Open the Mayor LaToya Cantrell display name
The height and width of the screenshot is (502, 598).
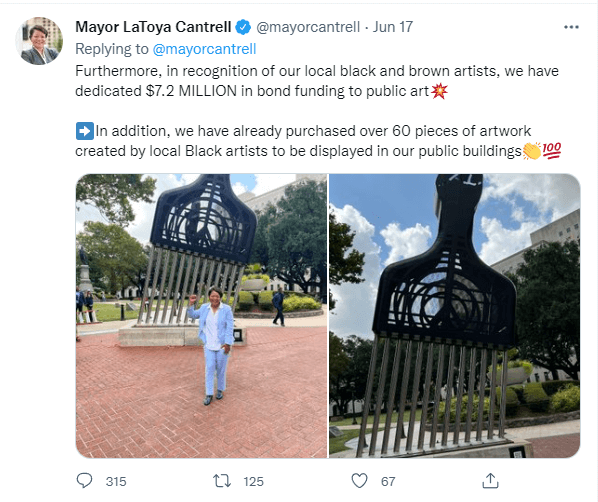(x=153, y=27)
